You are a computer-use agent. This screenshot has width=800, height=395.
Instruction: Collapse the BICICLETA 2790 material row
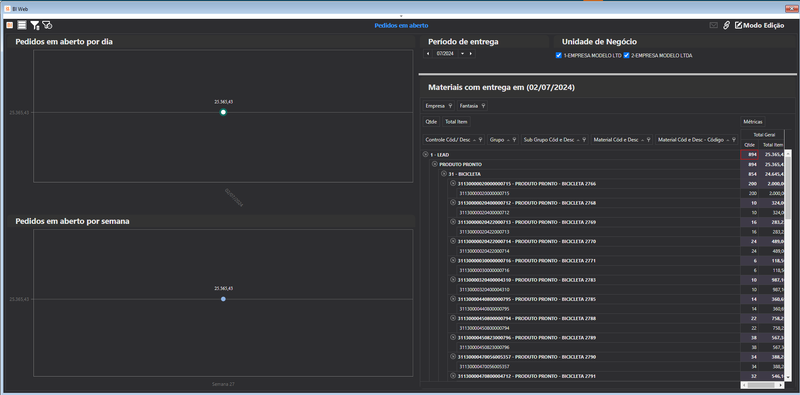pyautogui.click(x=453, y=357)
